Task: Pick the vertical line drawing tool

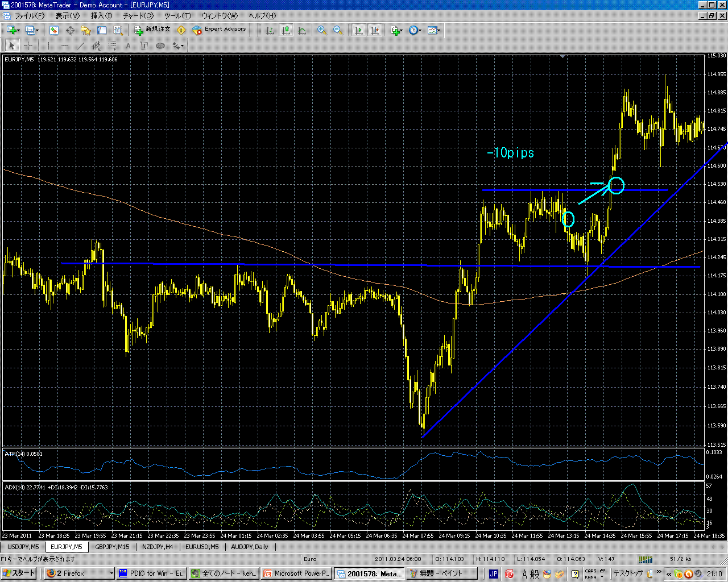Action: 49,45
